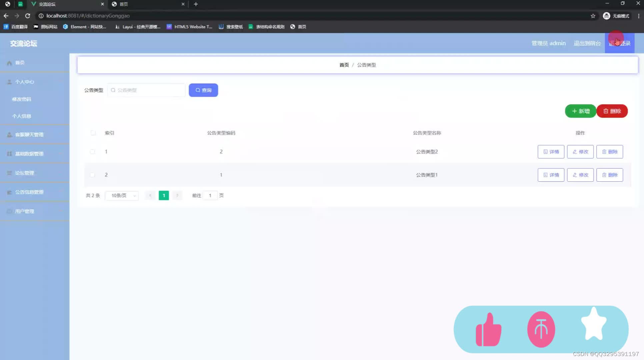Screen dimensions: 644x360
Task: Reload the page with the refresh icon
Action: (x=28, y=16)
